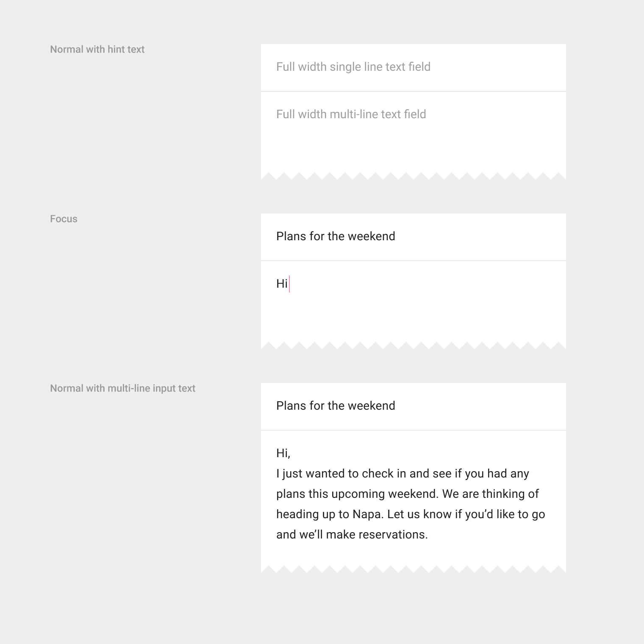
Task: Select the 'Normal with multi-line input text' label
Action: click(122, 388)
